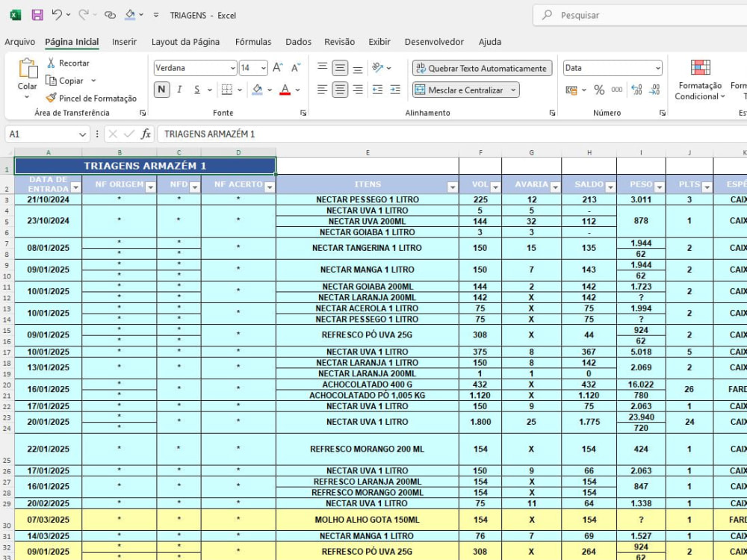Select the Recortar scissors icon
The image size is (747, 560).
(51, 63)
